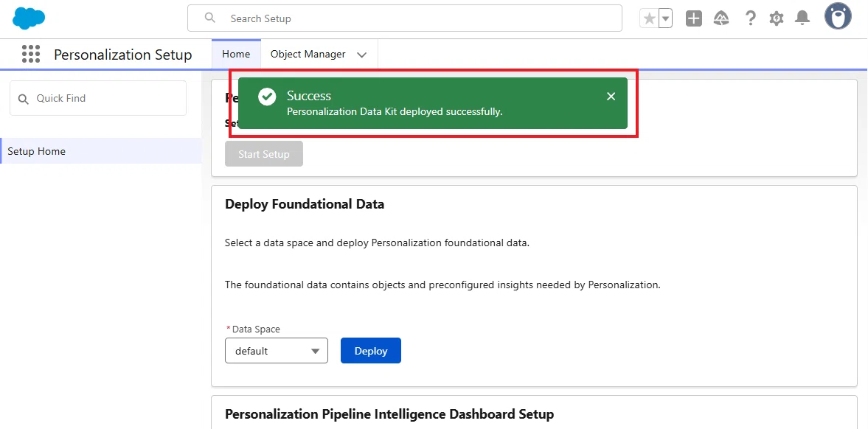Click the 'Select a data space' description
Image resolution: width=868 pixels, height=429 pixels.
pyautogui.click(x=377, y=243)
